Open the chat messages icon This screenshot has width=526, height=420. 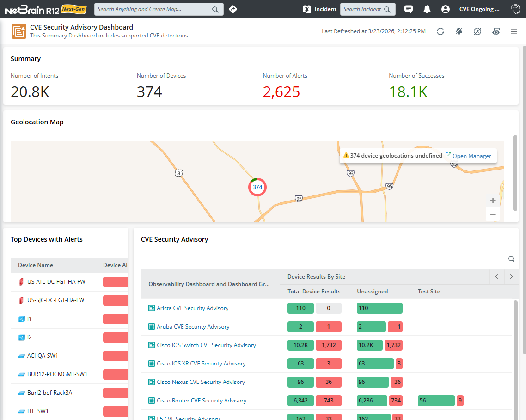point(408,9)
